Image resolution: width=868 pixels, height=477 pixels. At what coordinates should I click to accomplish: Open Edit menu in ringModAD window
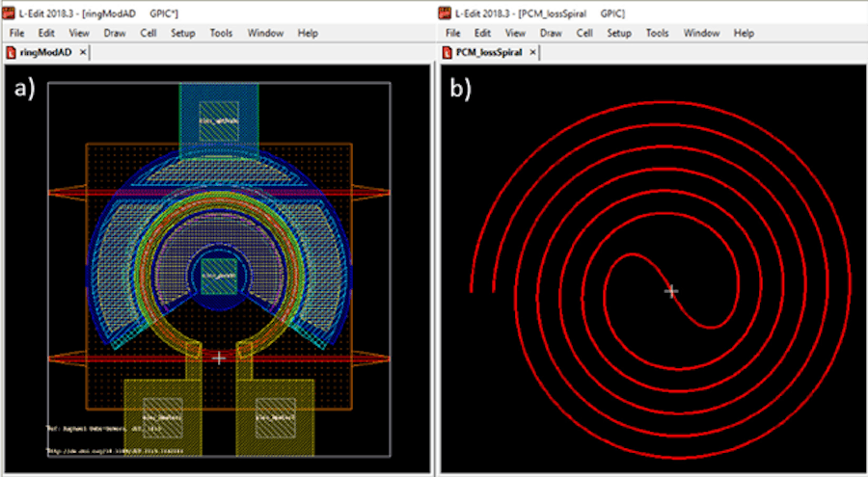pyautogui.click(x=46, y=33)
